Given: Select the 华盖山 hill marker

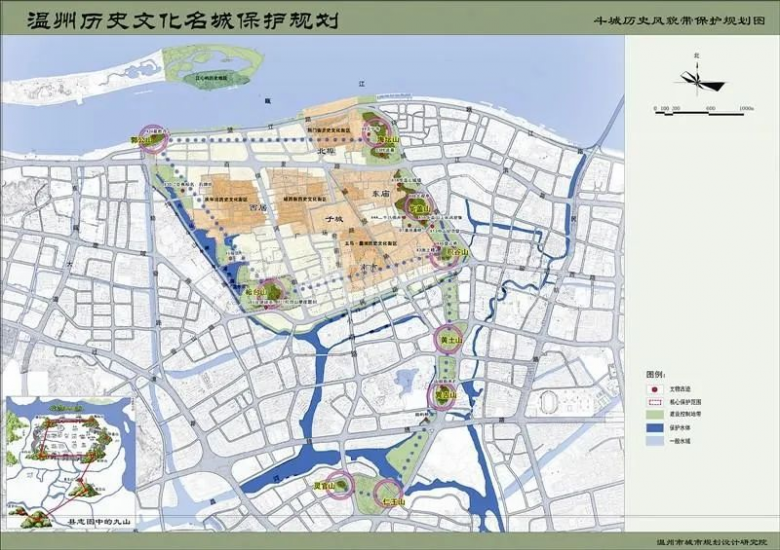Looking at the screenshot, I should click(x=418, y=208).
